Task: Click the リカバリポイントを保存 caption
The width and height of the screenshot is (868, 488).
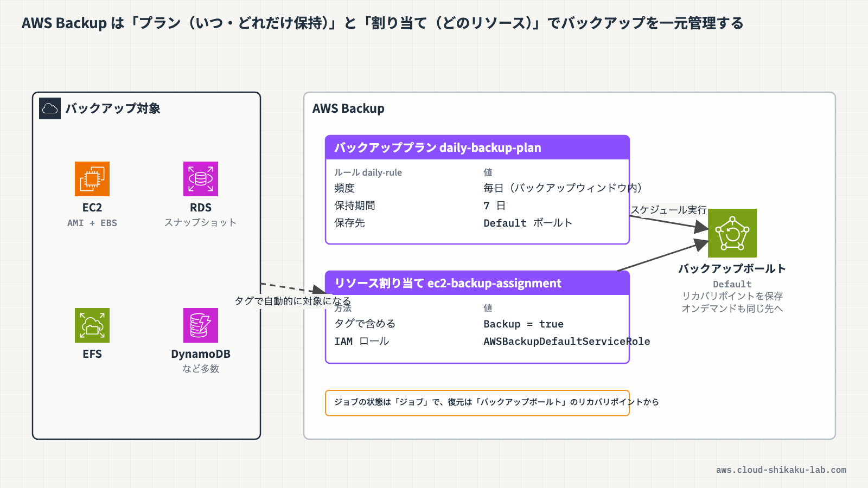Action: tap(732, 296)
